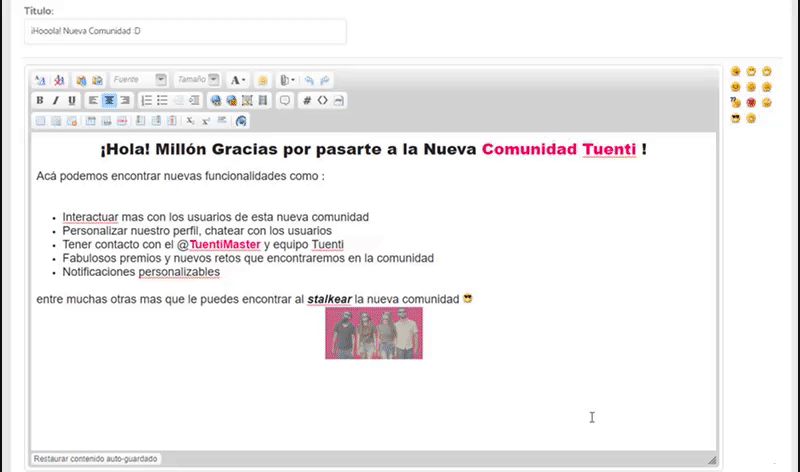Decrease indent of the text
This screenshot has width=800, height=472.
[x=178, y=101]
